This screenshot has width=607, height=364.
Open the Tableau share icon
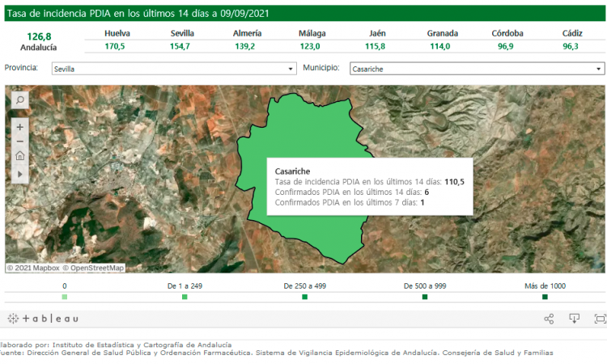[549, 319]
